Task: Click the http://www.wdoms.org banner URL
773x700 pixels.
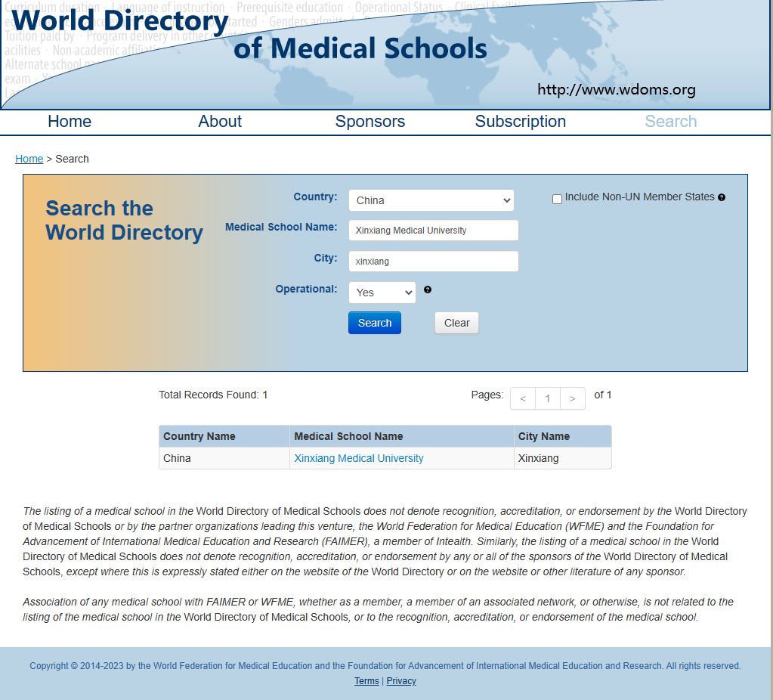Action: tap(617, 89)
